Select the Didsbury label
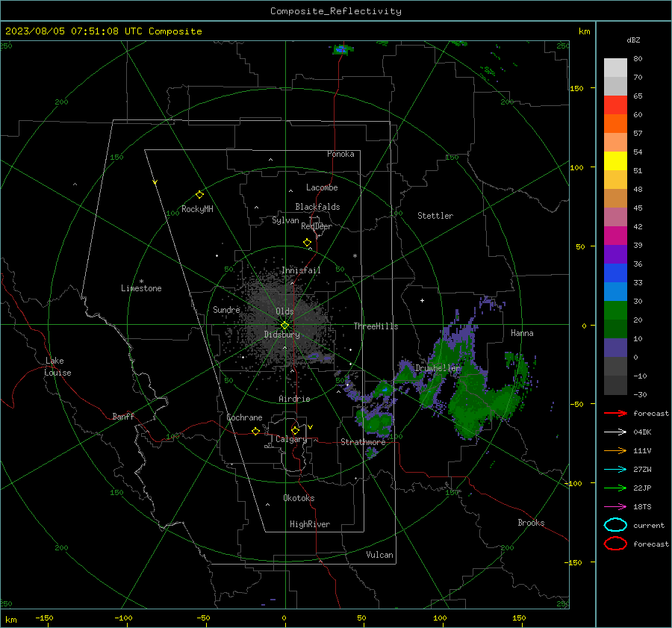 281,335
